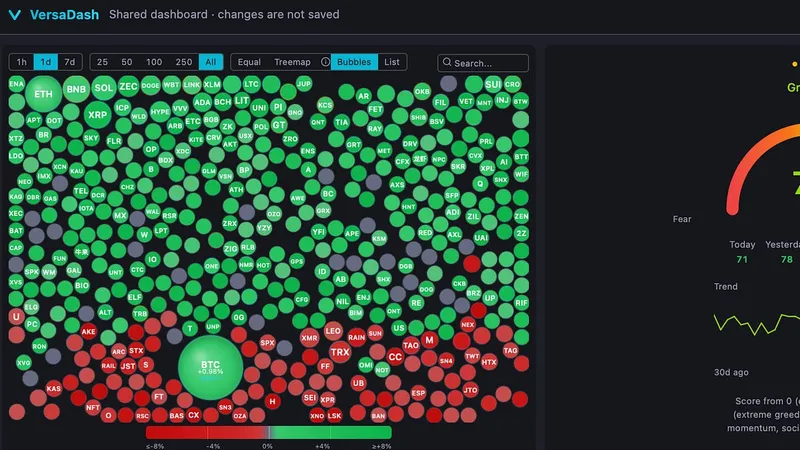The height and width of the screenshot is (450, 800).
Task: Focus the Search coins field
Action: [x=483, y=63]
